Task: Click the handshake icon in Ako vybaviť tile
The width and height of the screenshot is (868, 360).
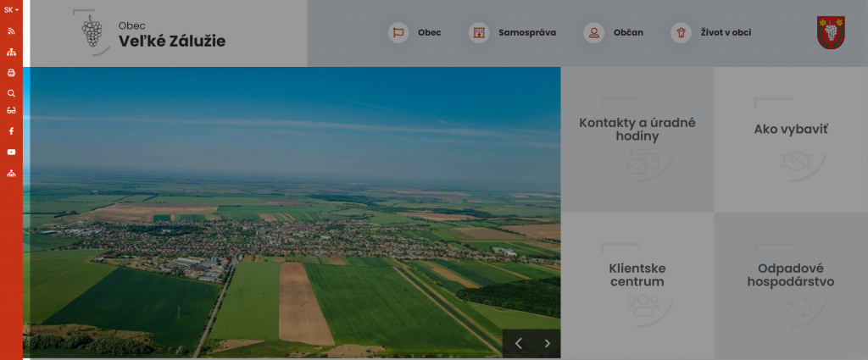Action: (795, 162)
